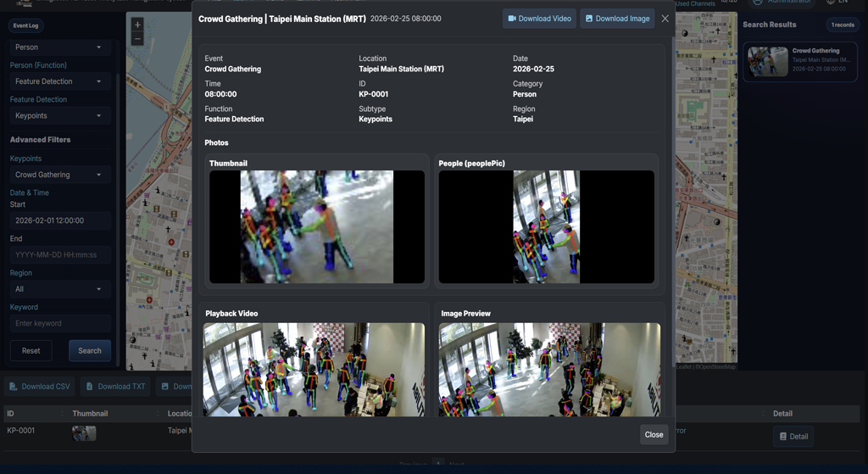Click the OpenStreetMap attribution link
This screenshot has width=868, height=474.
pos(715,366)
